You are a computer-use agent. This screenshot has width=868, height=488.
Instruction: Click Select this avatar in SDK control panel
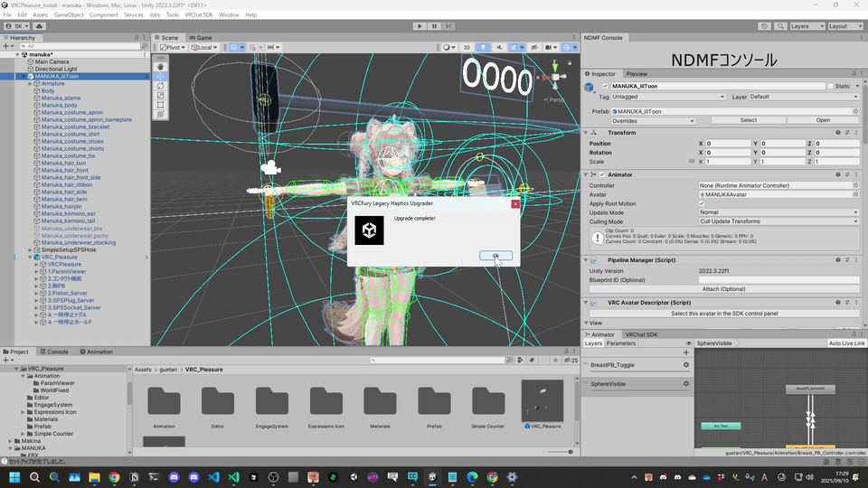click(724, 314)
